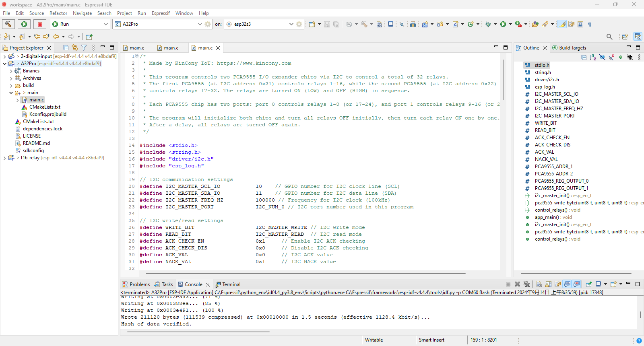Click the console horizontal scrollbar
The image size is (644, 346).
tap(198, 332)
